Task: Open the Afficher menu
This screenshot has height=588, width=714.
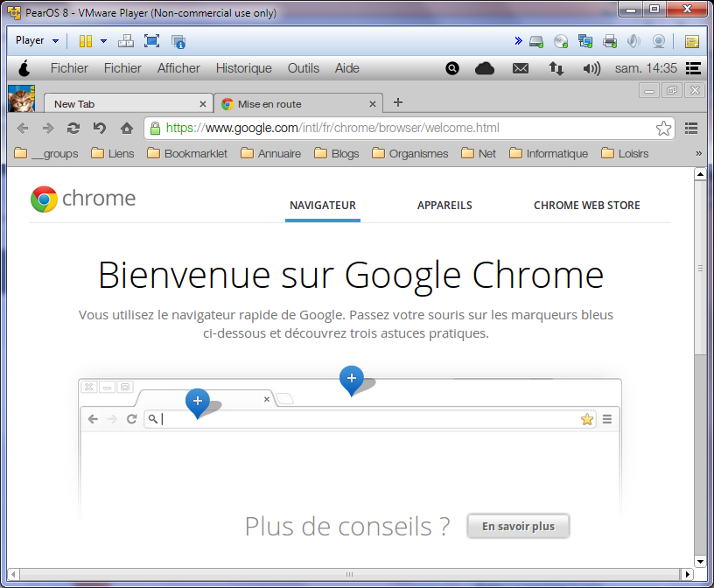Action: 178,68
